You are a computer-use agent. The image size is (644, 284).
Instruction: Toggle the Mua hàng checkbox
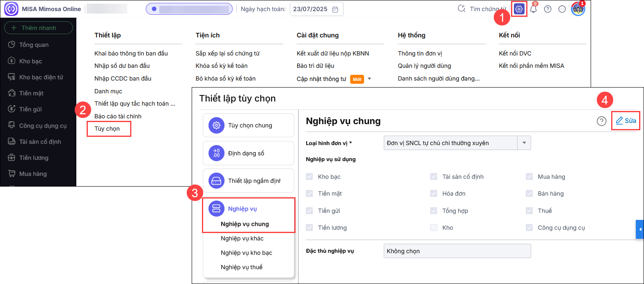[529, 177]
